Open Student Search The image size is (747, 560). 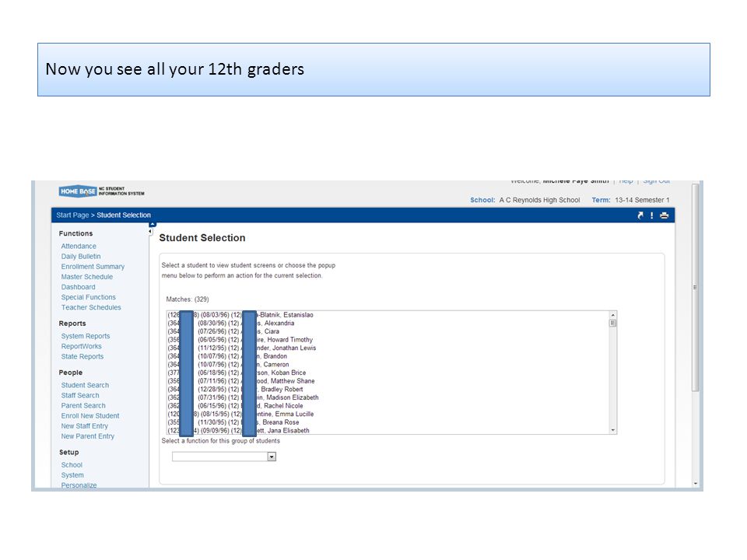[x=85, y=385]
